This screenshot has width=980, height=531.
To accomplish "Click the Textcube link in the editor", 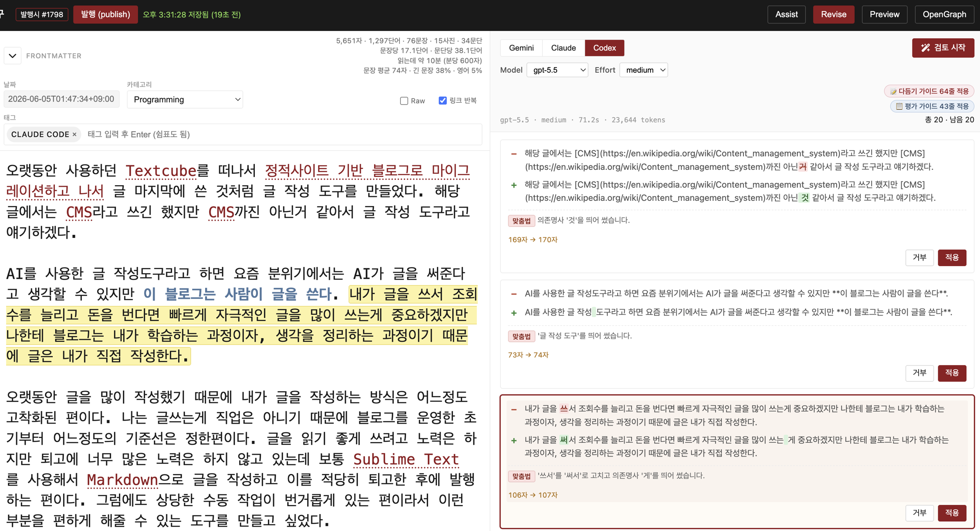I will tap(161, 170).
